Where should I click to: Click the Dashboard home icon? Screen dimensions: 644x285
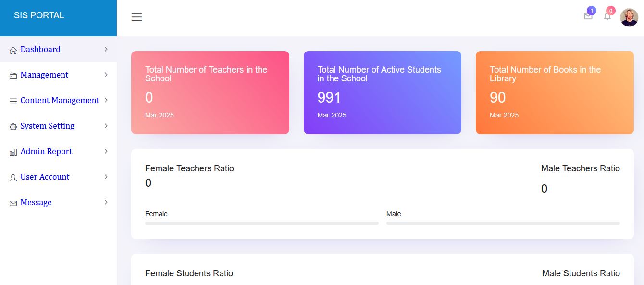coord(13,50)
